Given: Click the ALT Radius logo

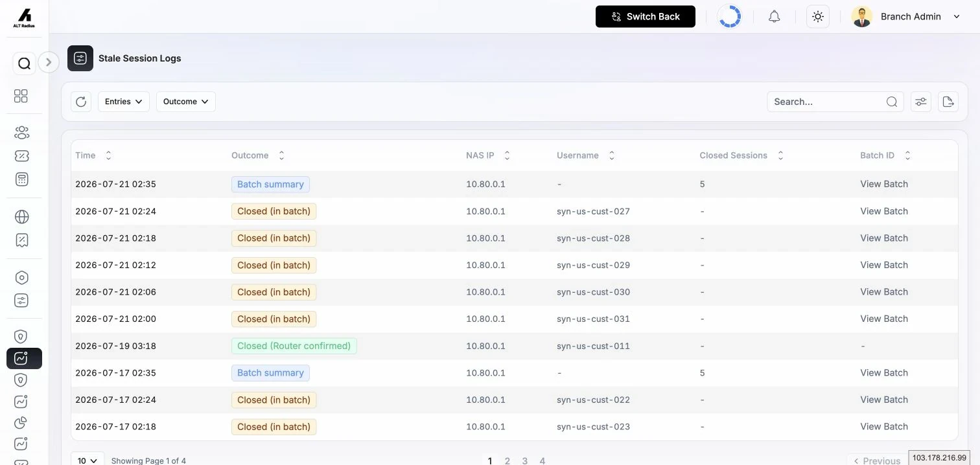Looking at the screenshot, I should click(24, 18).
